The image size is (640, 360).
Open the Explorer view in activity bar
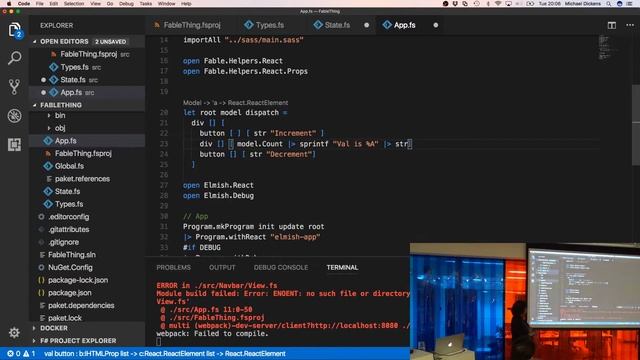click(14, 30)
